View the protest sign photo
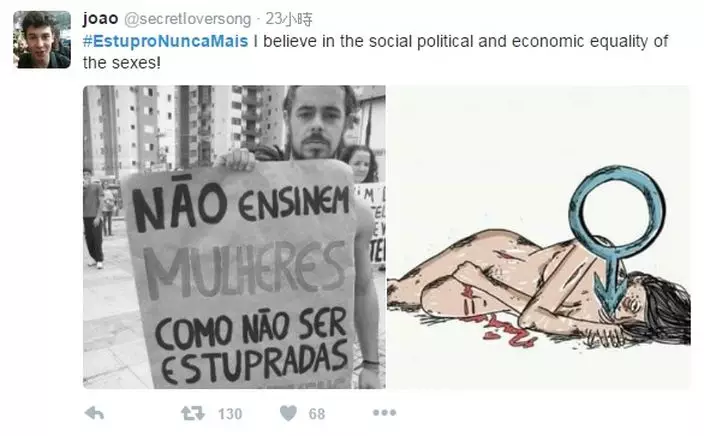The image size is (704, 436). pos(234,237)
